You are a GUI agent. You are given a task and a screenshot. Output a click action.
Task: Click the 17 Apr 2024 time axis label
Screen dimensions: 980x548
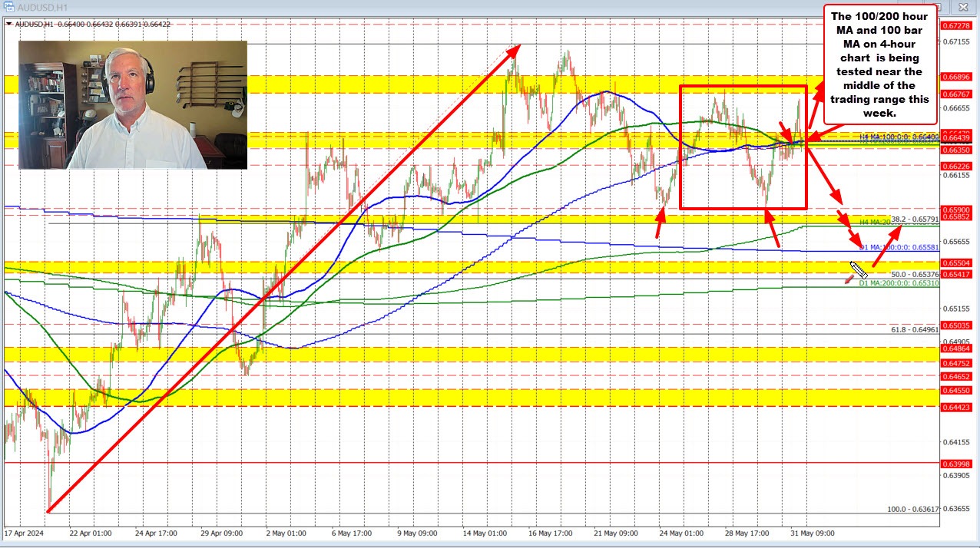(x=23, y=533)
